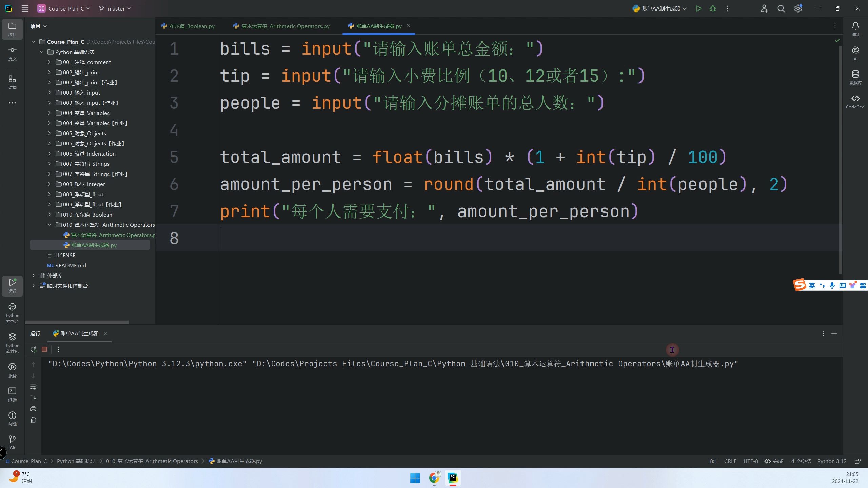Open master branch dropdown
Screen dimensions: 868x488
pos(115,8)
